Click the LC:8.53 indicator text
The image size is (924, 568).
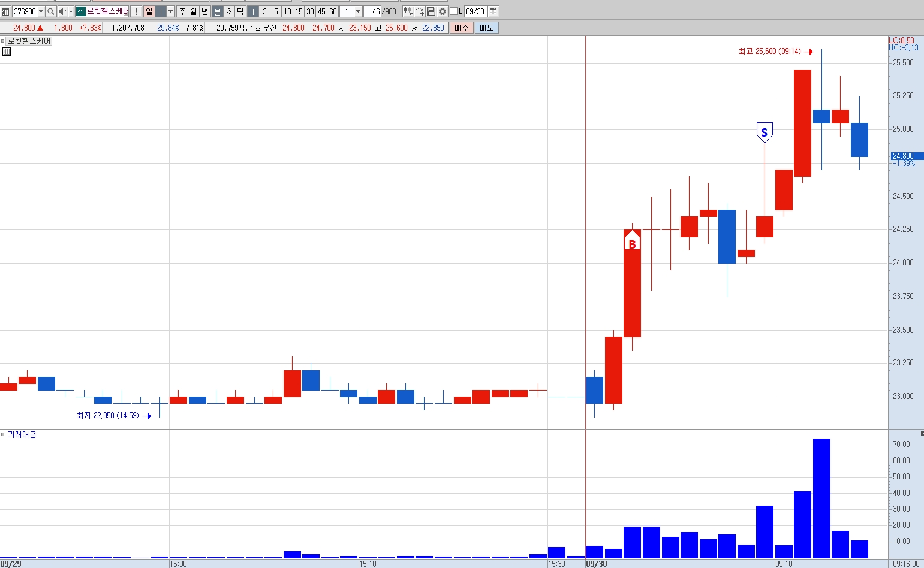[x=901, y=40]
